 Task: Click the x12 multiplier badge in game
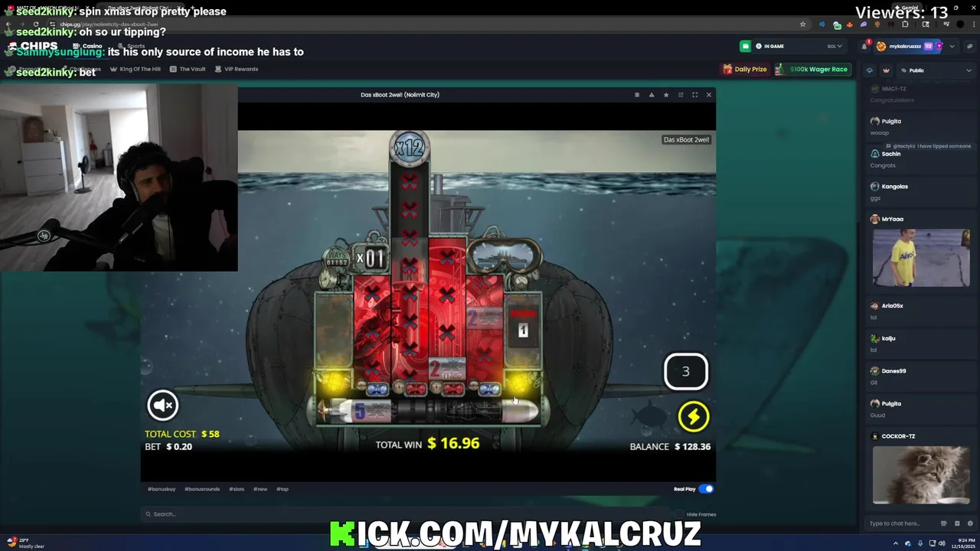(409, 148)
